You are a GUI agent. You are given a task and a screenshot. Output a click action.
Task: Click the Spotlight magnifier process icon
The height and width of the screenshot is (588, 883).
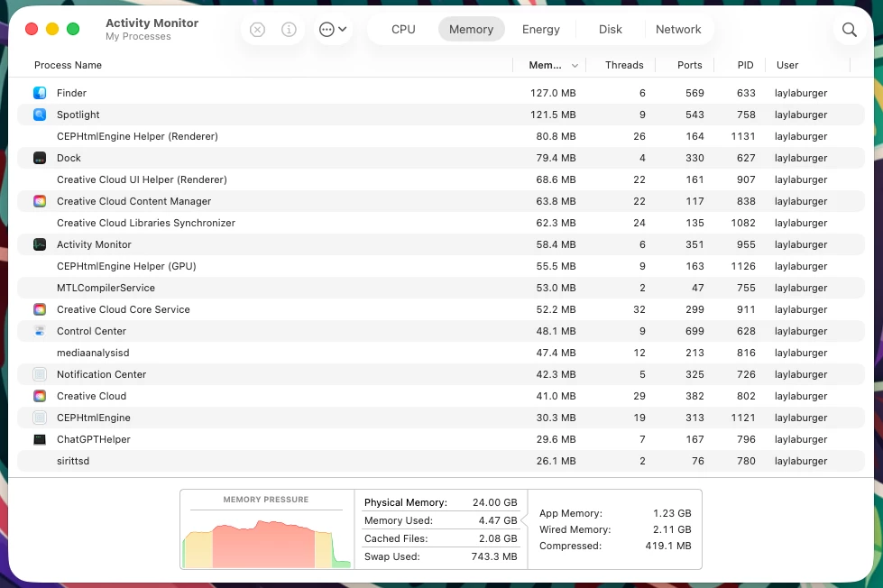coord(40,115)
